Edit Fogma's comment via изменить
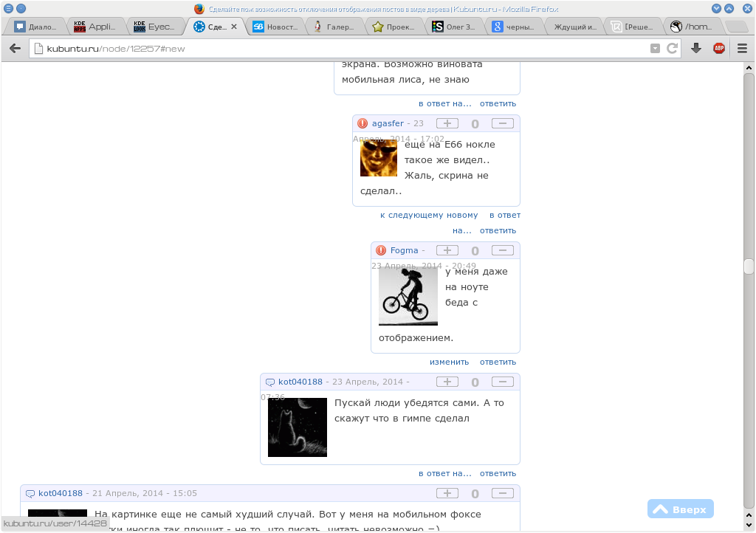This screenshot has height=533, width=756. click(449, 362)
